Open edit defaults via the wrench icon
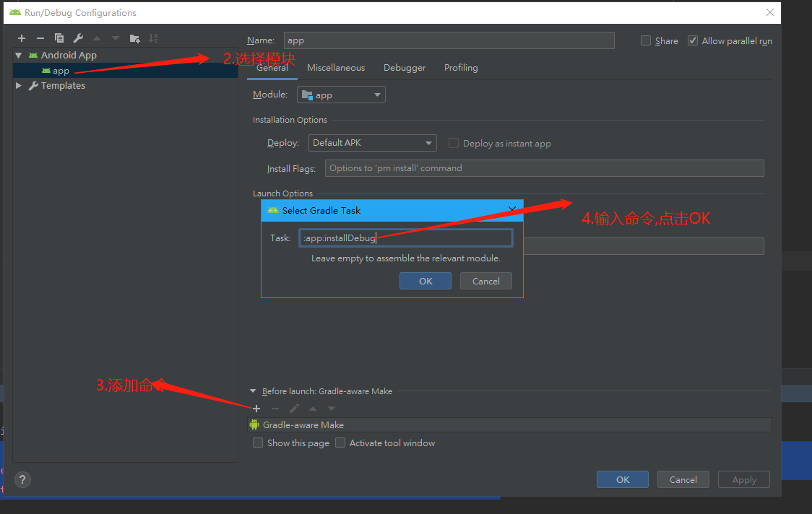812x514 pixels. tap(78, 38)
